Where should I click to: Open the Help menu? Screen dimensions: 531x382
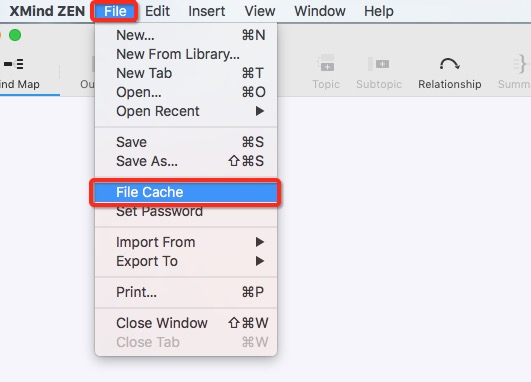(379, 11)
